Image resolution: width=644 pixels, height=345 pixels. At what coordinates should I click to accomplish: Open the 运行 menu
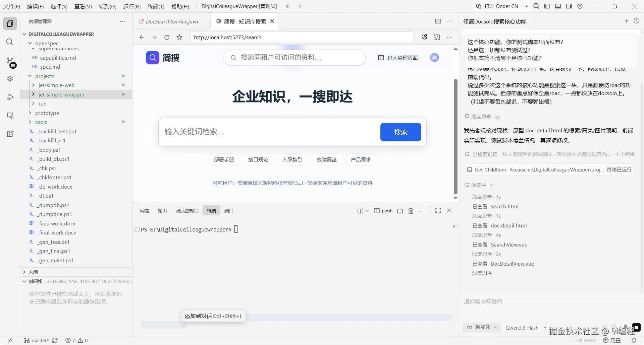click(132, 6)
